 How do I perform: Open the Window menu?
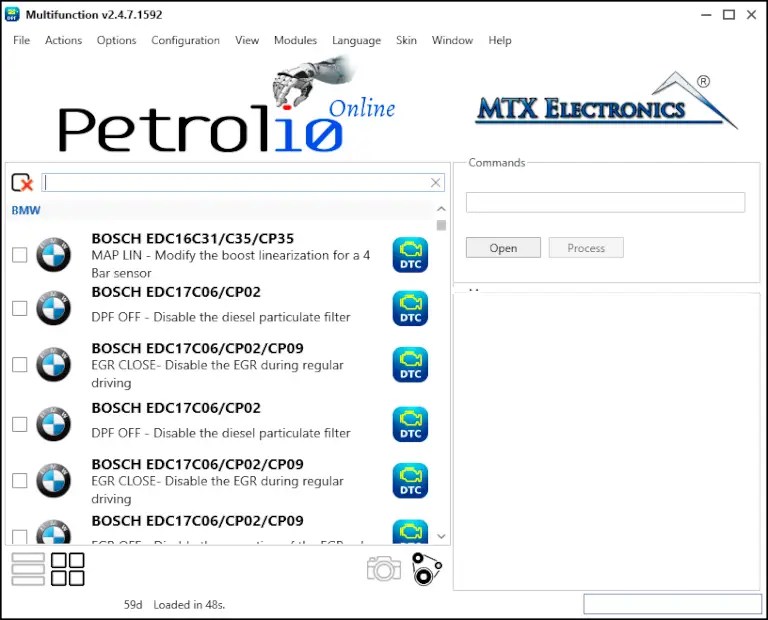point(453,40)
